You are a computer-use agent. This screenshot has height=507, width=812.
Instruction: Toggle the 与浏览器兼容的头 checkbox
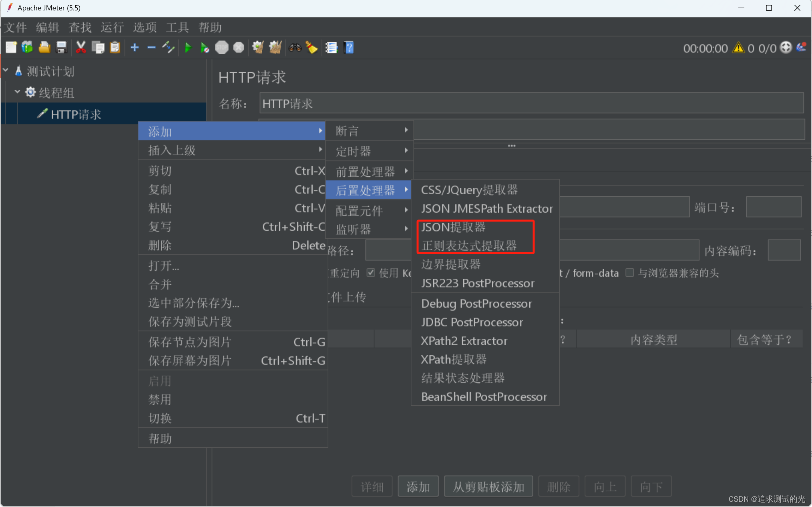coord(630,273)
